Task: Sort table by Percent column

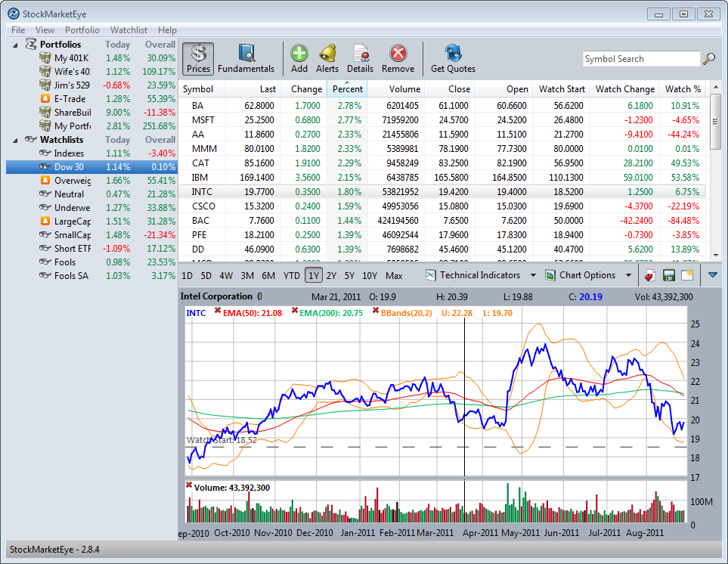Action: tap(347, 88)
